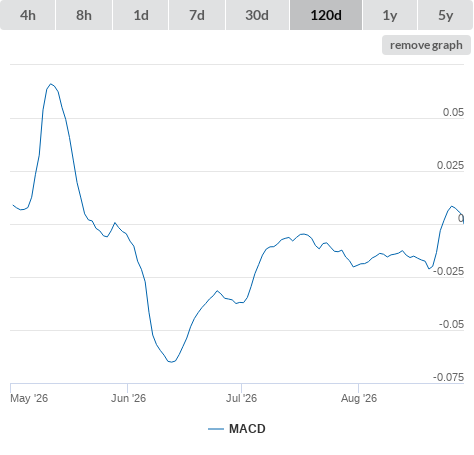Click the Jul '26 axis label
474x455 pixels.
(241, 398)
